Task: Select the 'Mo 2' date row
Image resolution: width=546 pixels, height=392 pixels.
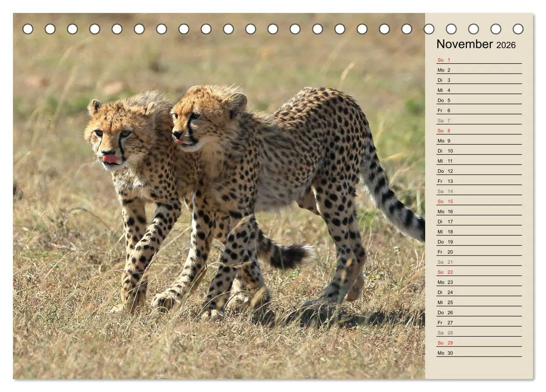Action: point(479,70)
